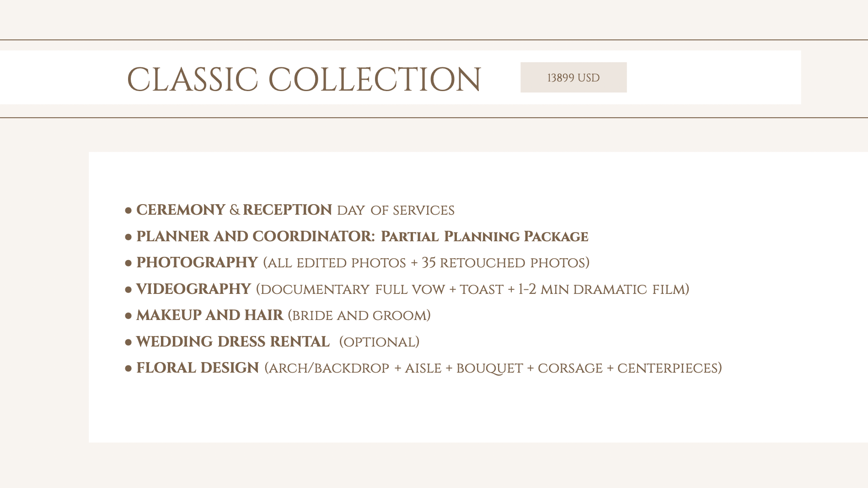Click the Classic Collection title
Image resolution: width=868 pixels, height=488 pixels.
[x=304, y=79]
